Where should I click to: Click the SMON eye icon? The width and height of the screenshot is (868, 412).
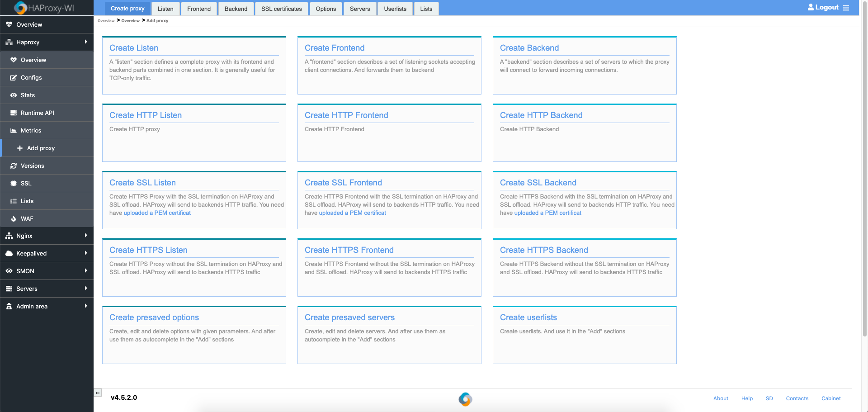tap(9, 271)
